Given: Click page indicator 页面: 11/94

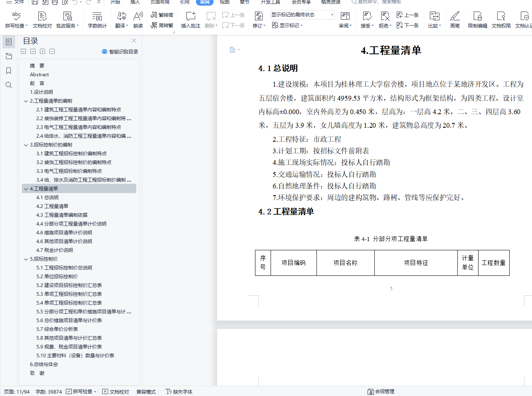Looking at the screenshot, I should point(17,392).
